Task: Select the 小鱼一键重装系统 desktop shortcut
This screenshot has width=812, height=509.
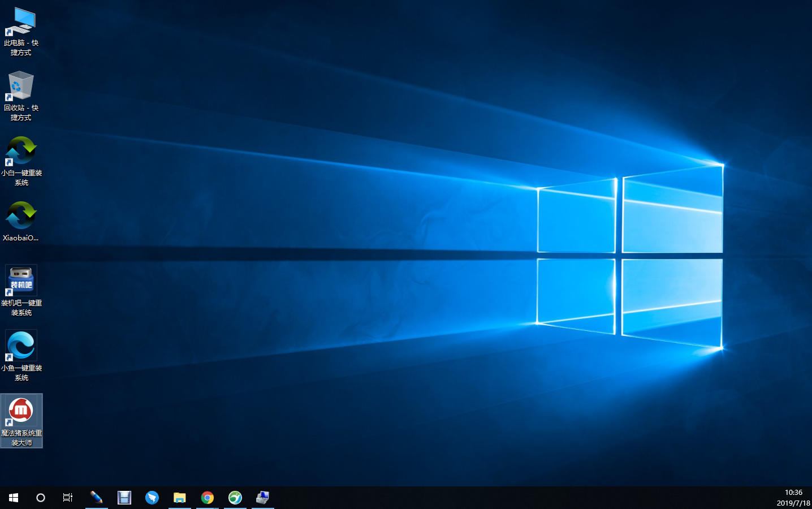Action: click(21, 346)
